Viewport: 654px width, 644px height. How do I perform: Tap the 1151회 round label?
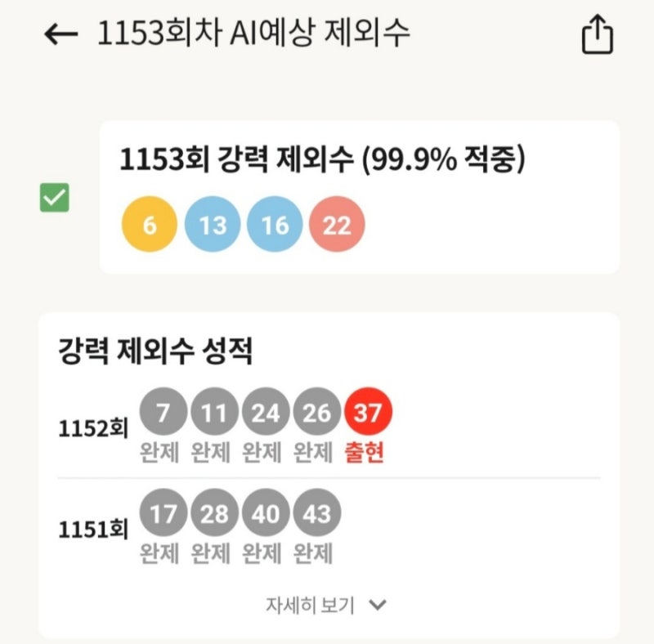pyautogui.click(x=93, y=530)
